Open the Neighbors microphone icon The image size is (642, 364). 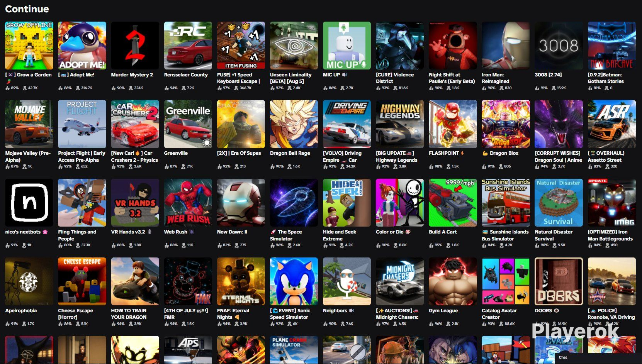346,281
